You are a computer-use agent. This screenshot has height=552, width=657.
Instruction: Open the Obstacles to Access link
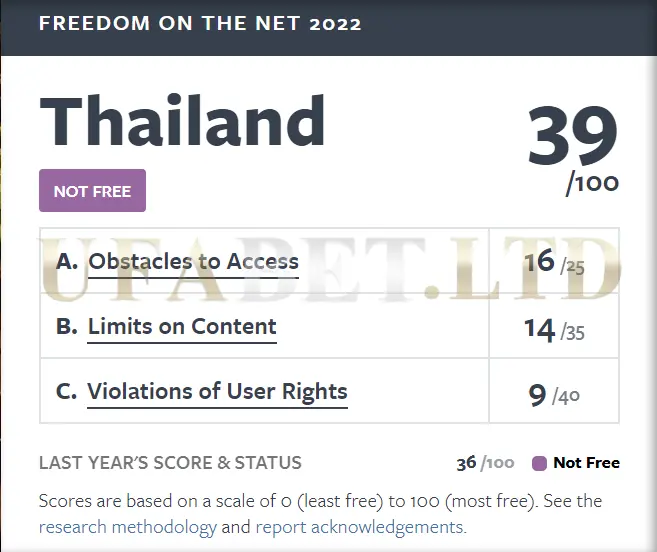pyautogui.click(x=193, y=262)
